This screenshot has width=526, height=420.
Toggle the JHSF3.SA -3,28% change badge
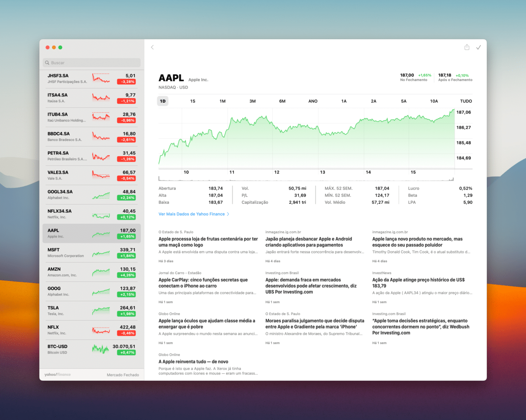126,82
